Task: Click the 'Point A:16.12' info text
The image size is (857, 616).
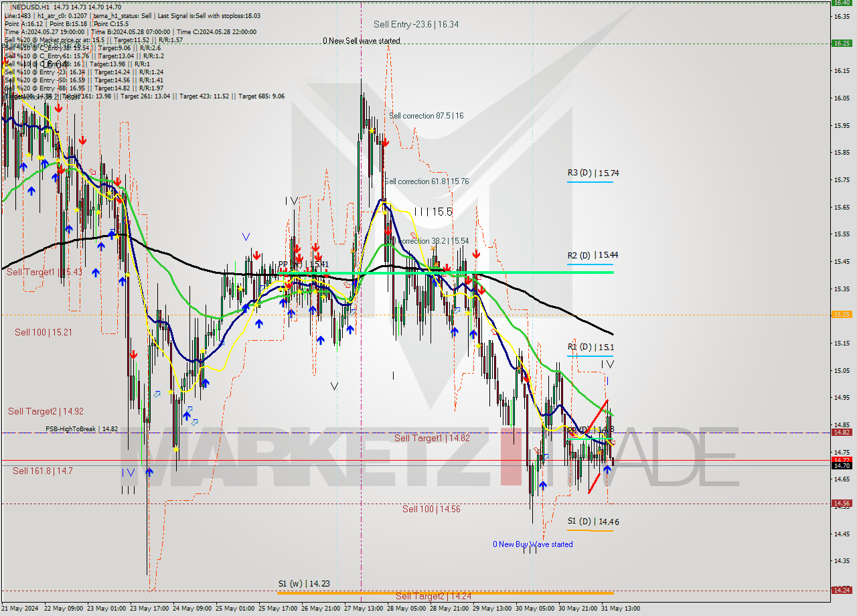Action: coord(23,23)
